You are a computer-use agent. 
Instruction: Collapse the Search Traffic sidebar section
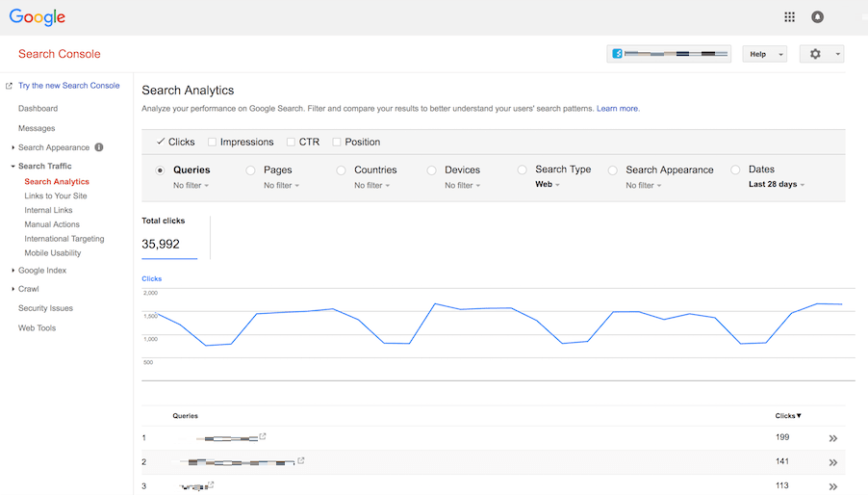point(13,166)
